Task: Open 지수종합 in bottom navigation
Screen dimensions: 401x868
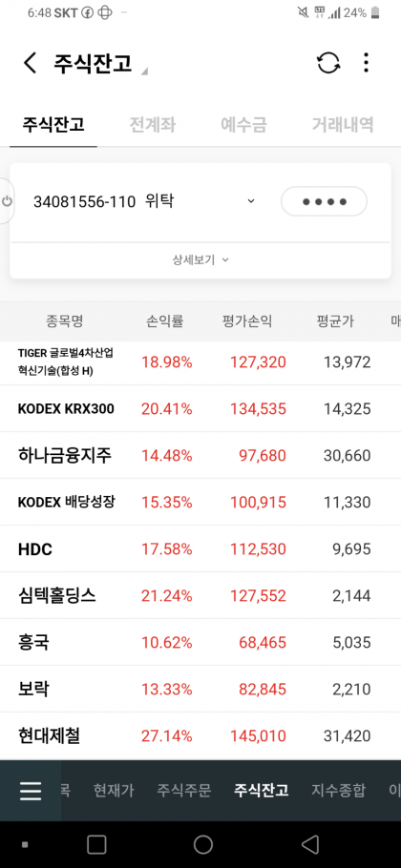Action: click(338, 791)
